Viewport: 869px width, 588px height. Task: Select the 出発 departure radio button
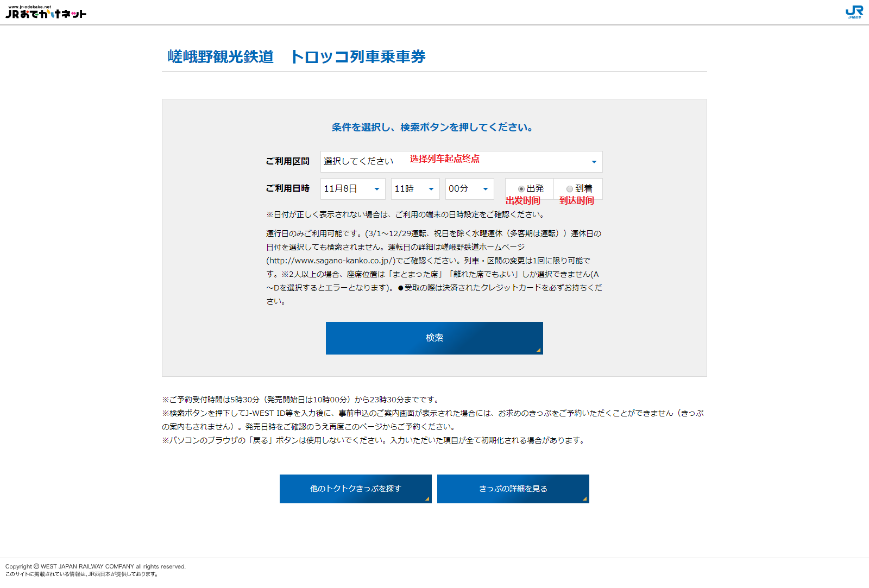tap(521, 189)
